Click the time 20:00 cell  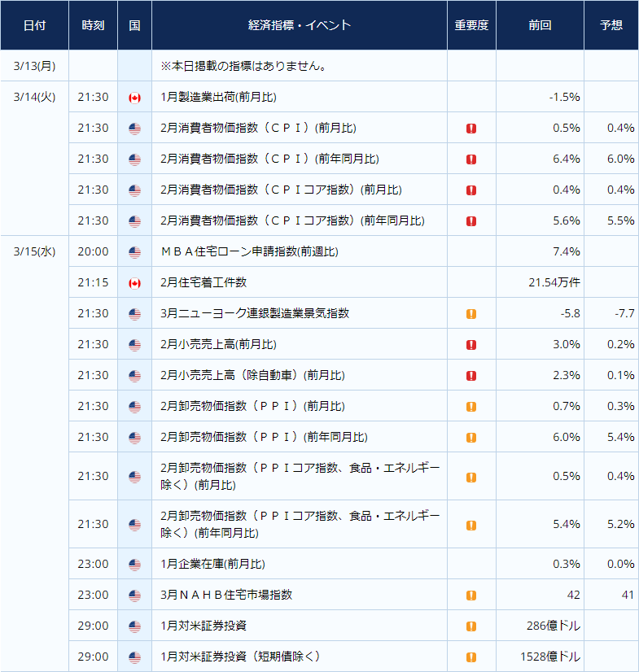click(93, 251)
